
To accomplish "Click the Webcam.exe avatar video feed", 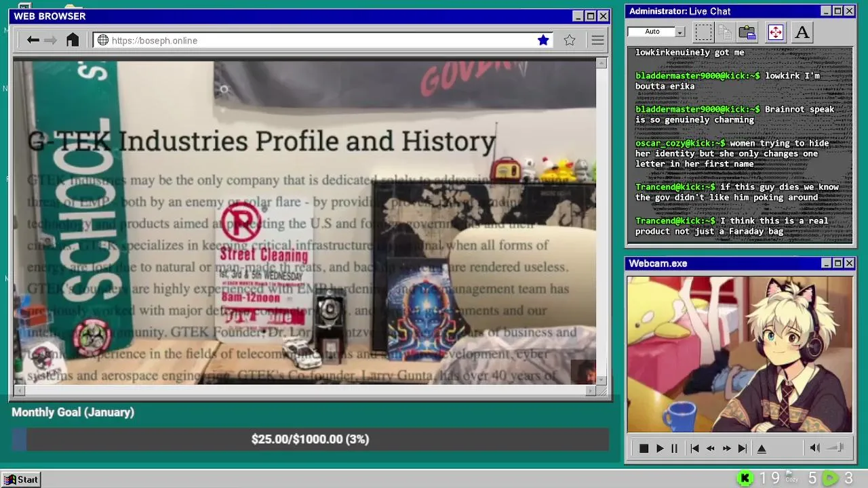I will click(740, 354).
